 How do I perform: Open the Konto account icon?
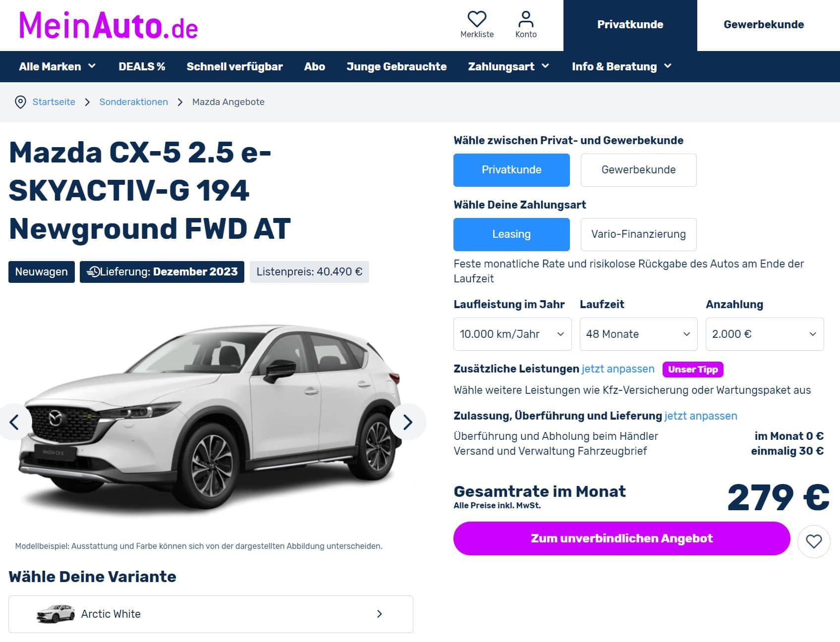[x=526, y=20]
